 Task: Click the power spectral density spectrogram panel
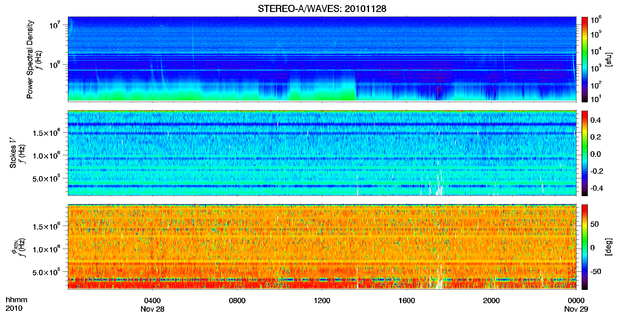click(322, 59)
